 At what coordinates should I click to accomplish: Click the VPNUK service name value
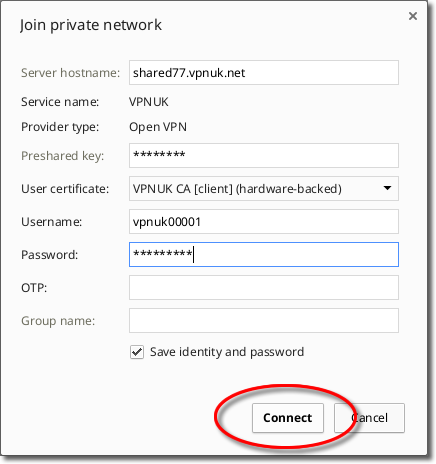tap(149, 102)
